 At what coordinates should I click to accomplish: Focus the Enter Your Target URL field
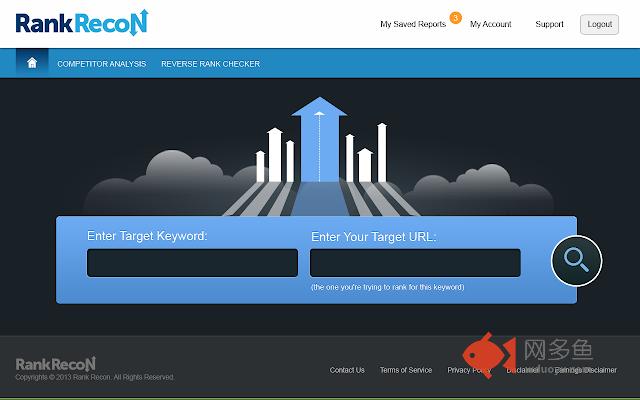point(415,263)
